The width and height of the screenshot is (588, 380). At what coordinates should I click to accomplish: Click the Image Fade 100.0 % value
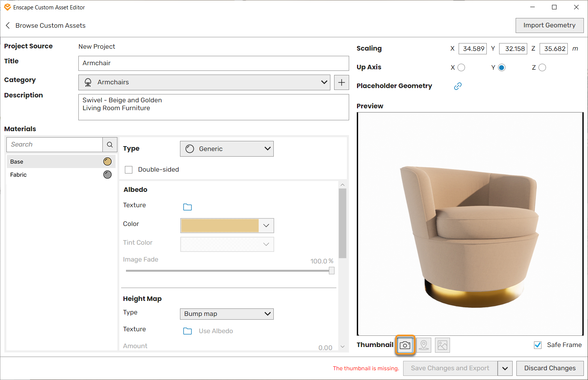(322, 261)
